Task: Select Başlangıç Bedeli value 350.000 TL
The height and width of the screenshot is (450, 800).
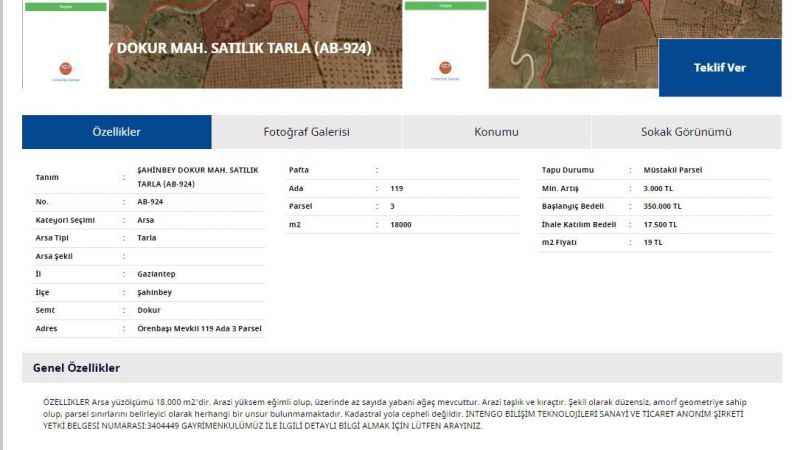Action: (662, 206)
